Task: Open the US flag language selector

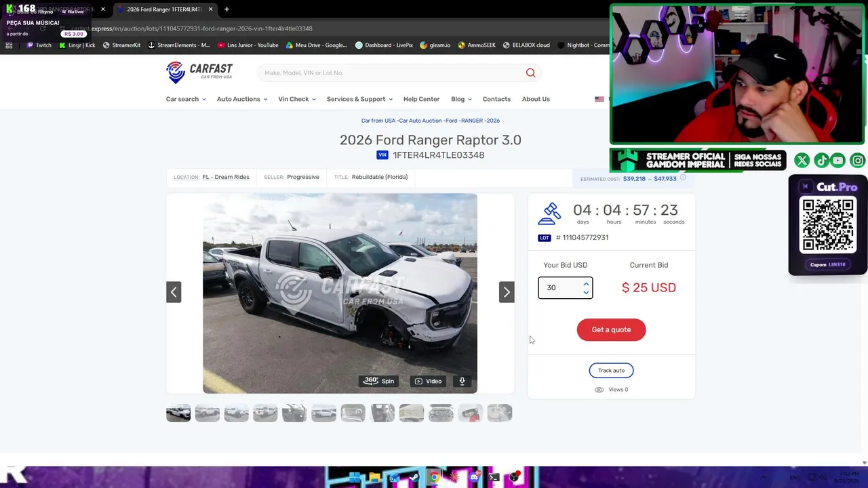Action: [x=599, y=99]
